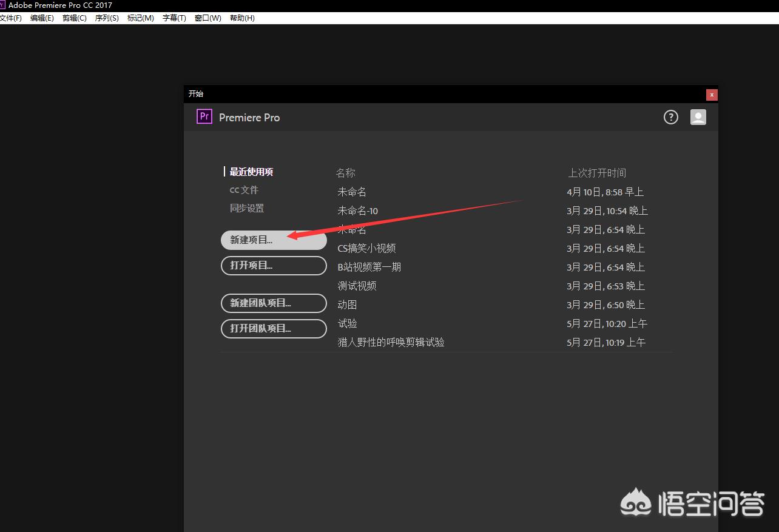Click the date 3月29日, 10:54 晚上
The height and width of the screenshot is (532, 779).
[x=607, y=210]
